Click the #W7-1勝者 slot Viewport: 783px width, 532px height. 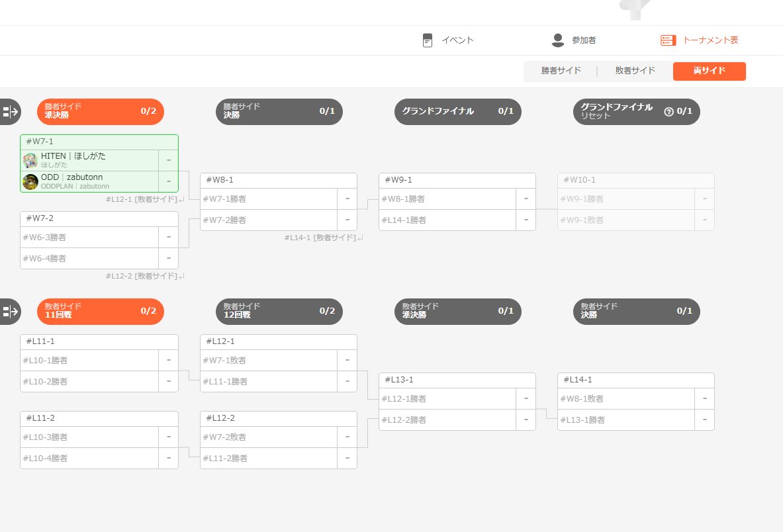[x=269, y=199]
